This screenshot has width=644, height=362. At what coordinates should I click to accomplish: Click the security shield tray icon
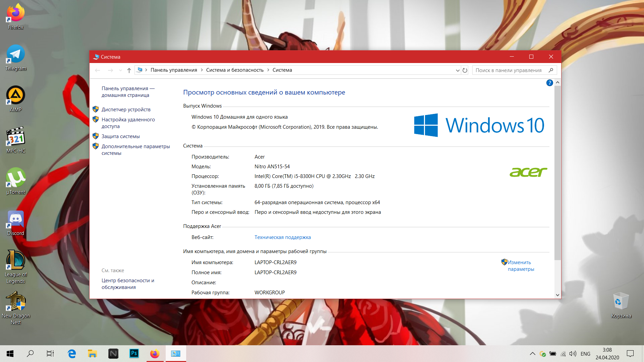pyautogui.click(x=543, y=354)
